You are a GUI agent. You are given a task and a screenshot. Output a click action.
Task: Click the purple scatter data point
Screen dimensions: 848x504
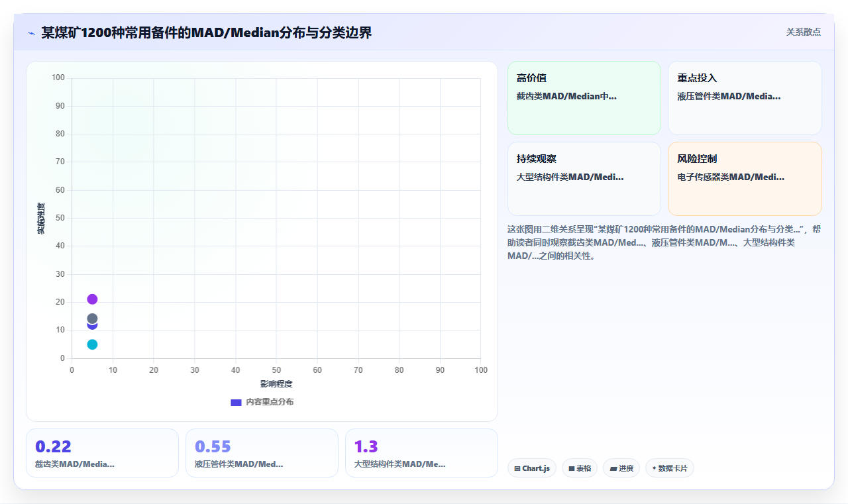92,299
